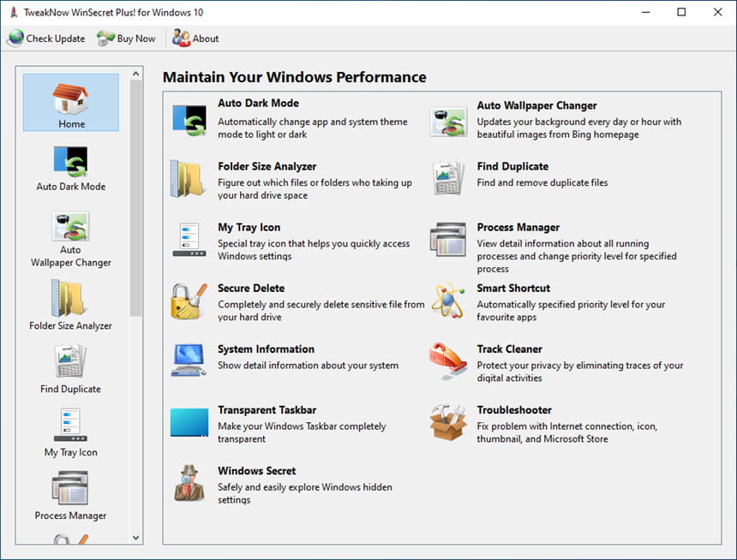The width and height of the screenshot is (737, 560).
Task: Open the Troubleshooter heading
Action: point(514,409)
